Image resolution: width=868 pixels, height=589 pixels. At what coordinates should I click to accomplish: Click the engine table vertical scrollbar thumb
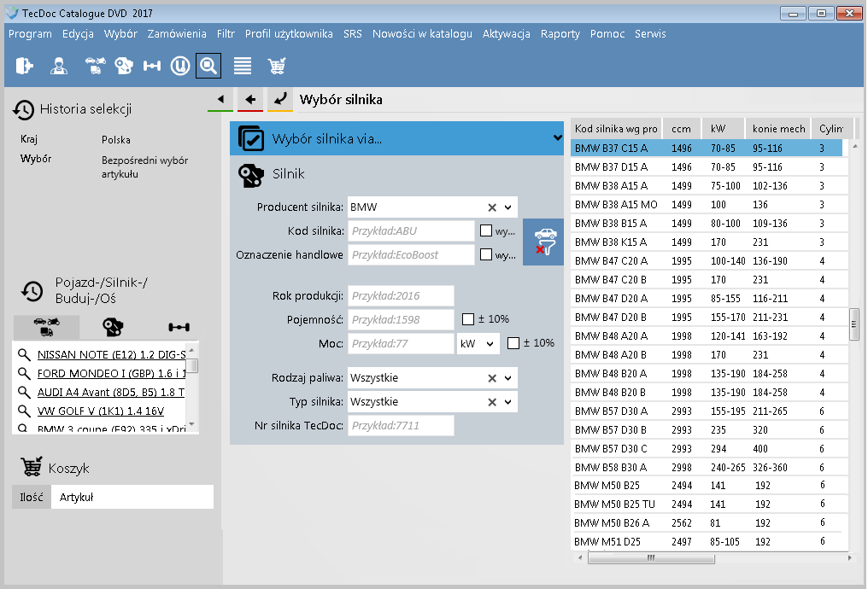coord(854,325)
